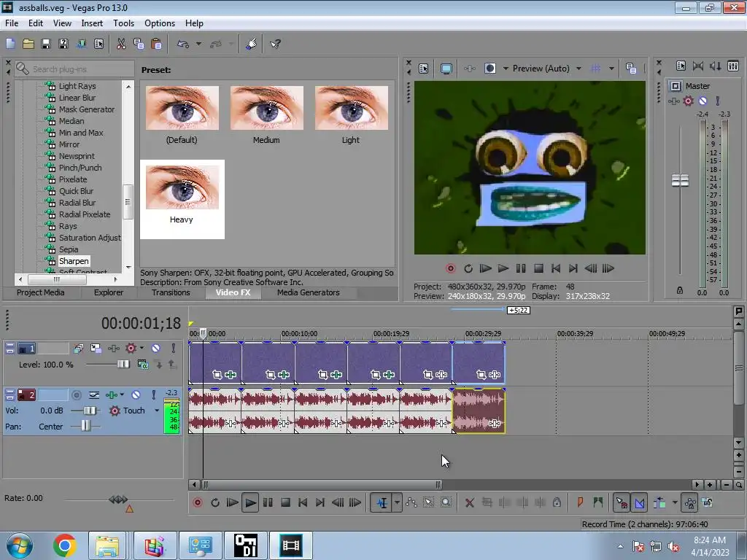This screenshot has width=747, height=560.
Task: Mute video track 1
Action: [156, 349]
